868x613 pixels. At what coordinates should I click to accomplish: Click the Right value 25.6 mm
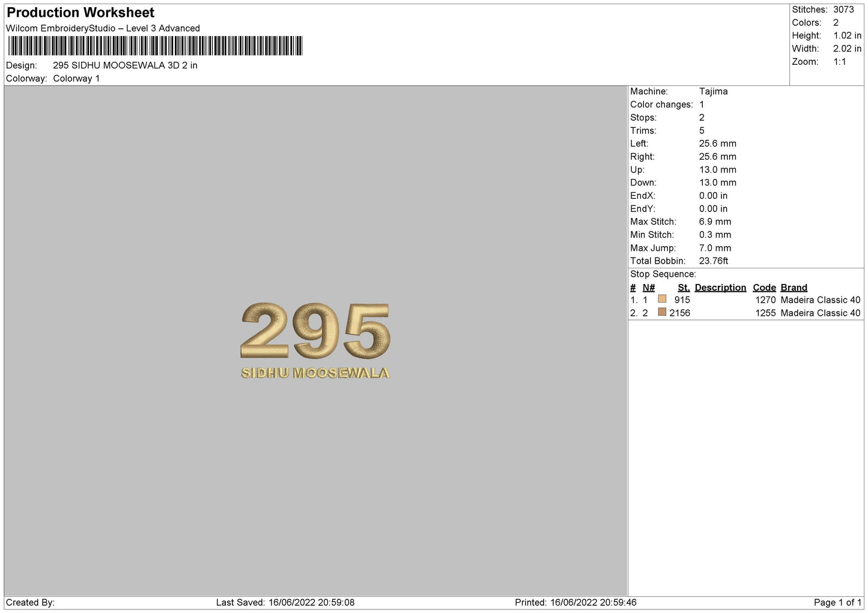[x=717, y=157]
